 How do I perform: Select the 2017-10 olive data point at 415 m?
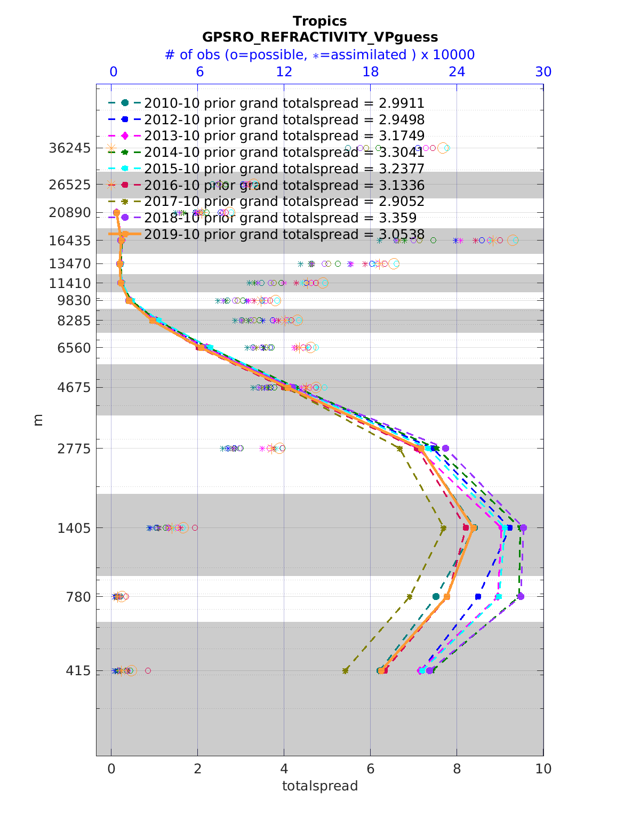click(345, 670)
